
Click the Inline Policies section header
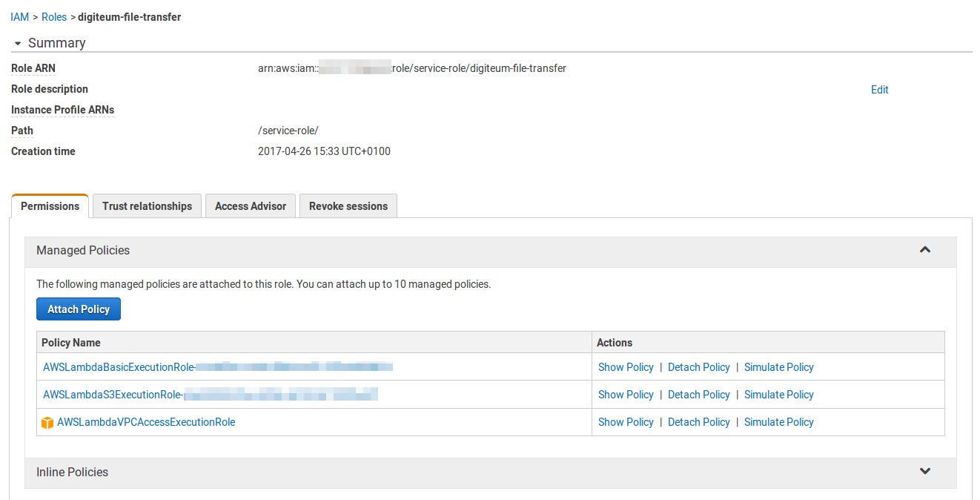73,472
